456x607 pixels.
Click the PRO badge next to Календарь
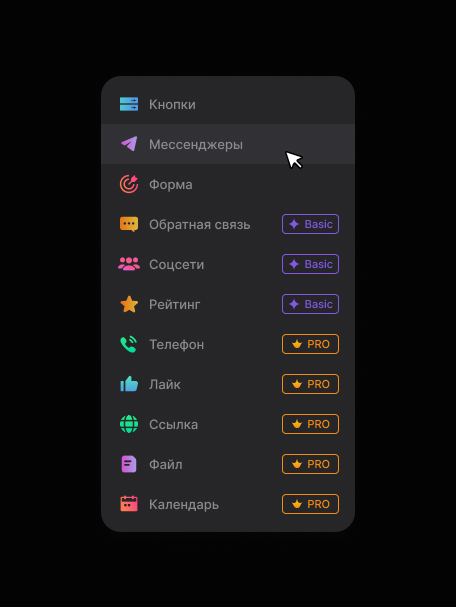[310, 504]
